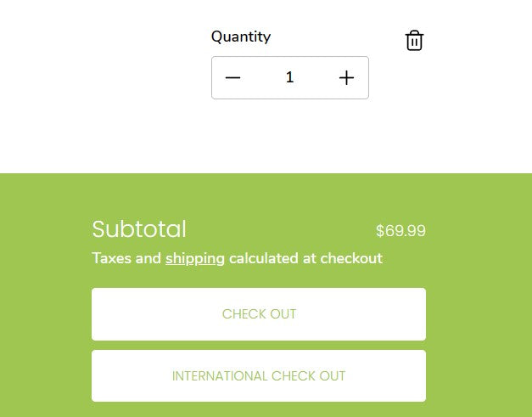This screenshot has width=532, height=417.
Task: Click the quantity value field showing 1
Action: (x=289, y=78)
